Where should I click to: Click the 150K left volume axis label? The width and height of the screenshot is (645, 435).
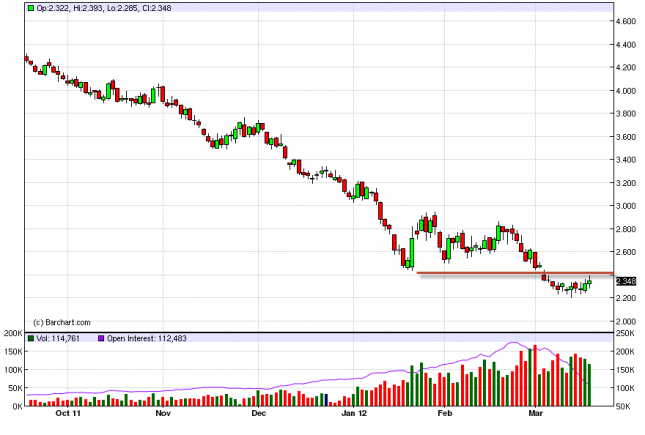(13, 351)
